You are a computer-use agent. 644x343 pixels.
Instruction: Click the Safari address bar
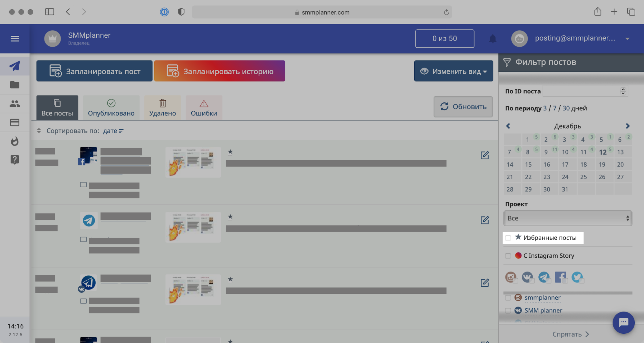tap(322, 12)
